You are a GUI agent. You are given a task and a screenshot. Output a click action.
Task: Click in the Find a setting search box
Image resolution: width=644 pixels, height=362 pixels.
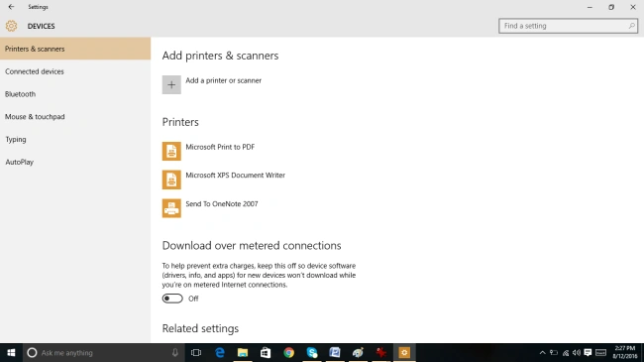click(568, 26)
